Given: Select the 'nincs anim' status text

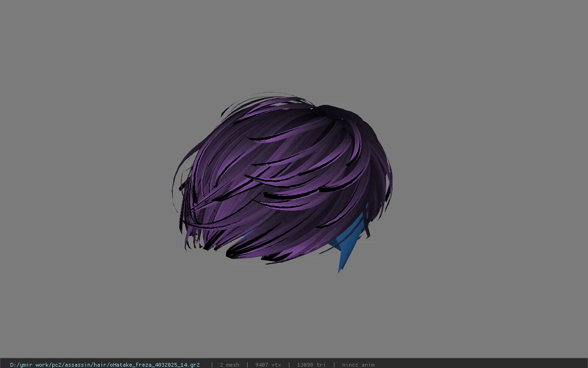Looking at the screenshot, I should (x=358, y=365).
